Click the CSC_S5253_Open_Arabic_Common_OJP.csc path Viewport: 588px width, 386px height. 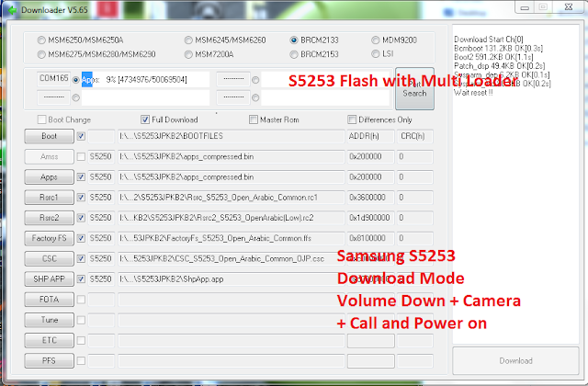click(x=231, y=259)
